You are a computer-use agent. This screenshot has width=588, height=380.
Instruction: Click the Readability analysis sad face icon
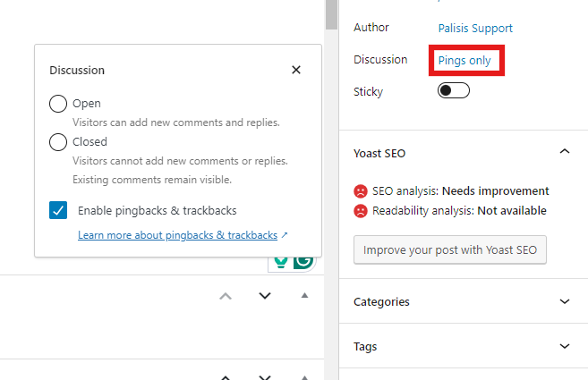(361, 211)
